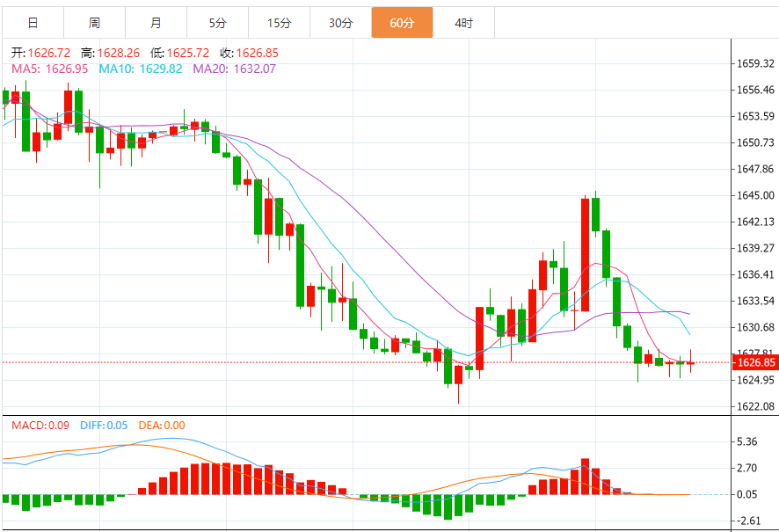
Task: Click the 1647.86 price axis label
Action: click(x=755, y=169)
